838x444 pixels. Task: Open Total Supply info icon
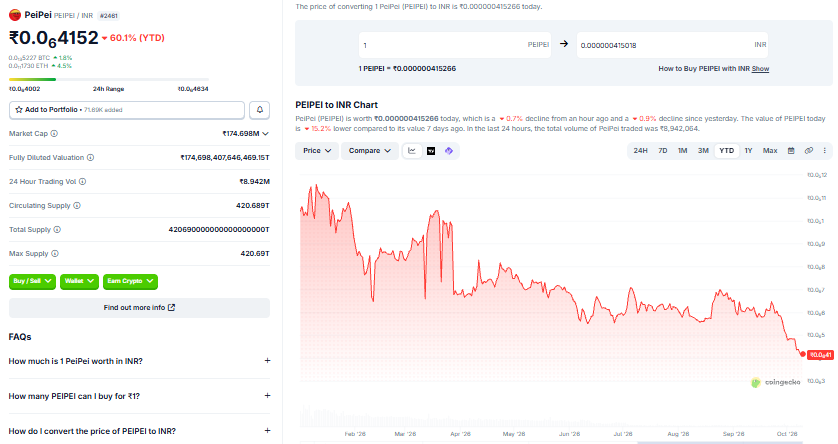(57, 230)
